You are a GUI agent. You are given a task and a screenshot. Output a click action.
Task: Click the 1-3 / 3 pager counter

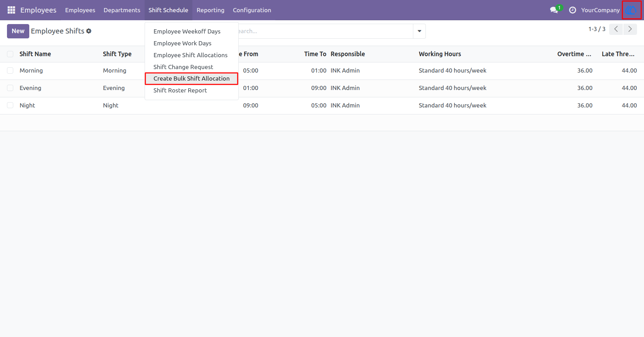point(597,29)
